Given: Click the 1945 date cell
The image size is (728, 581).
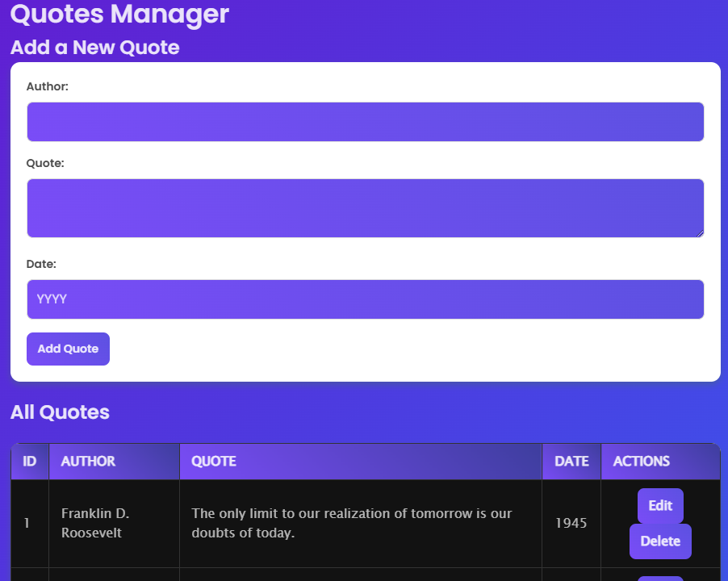Looking at the screenshot, I should coord(571,524).
